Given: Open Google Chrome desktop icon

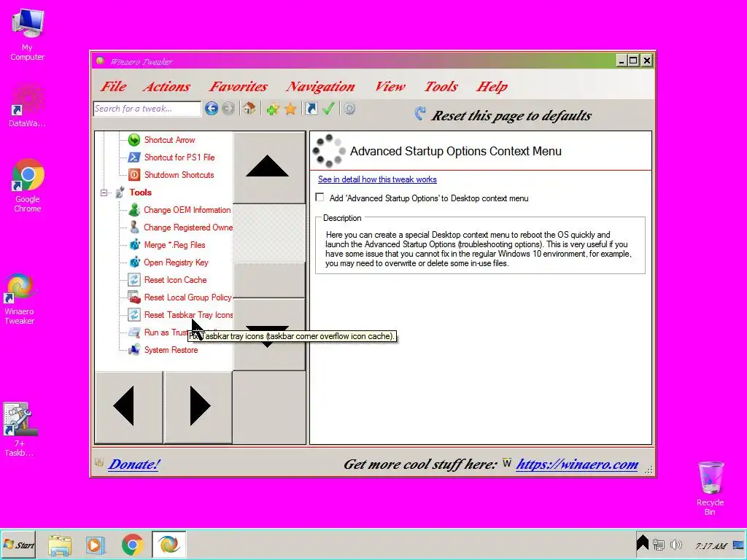Looking at the screenshot, I should [28, 186].
